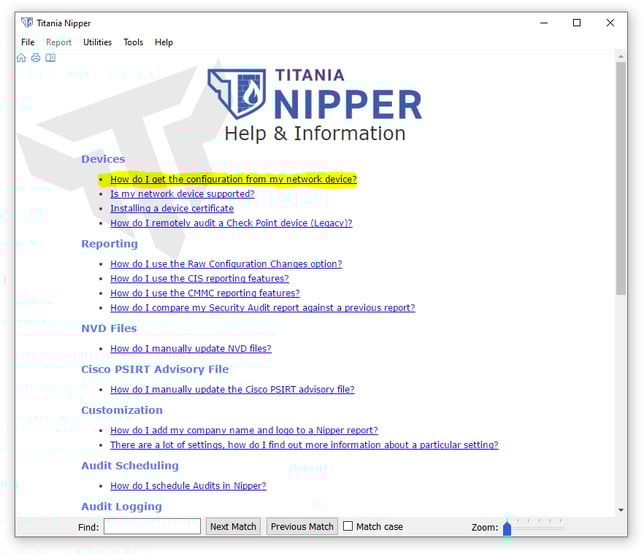Follow the 'Installing a device certificate' link
This screenshot has width=644, height=554.
coord(171,209)
